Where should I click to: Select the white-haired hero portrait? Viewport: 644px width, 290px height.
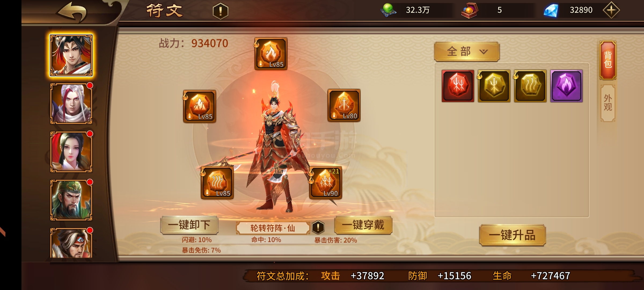(71, 104)
